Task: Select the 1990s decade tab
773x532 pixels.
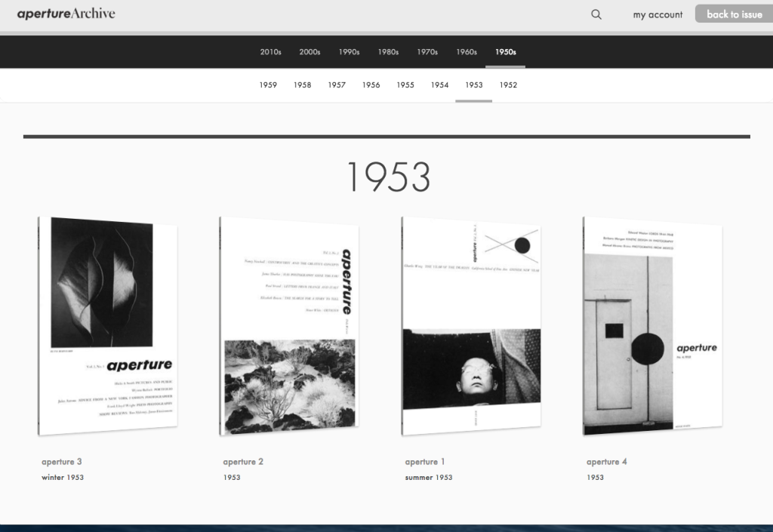Action: tap(349, 52)
